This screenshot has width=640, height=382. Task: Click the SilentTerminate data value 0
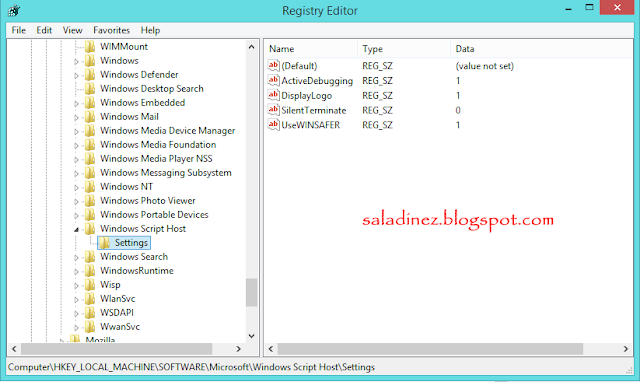click(x=458, y=110)
